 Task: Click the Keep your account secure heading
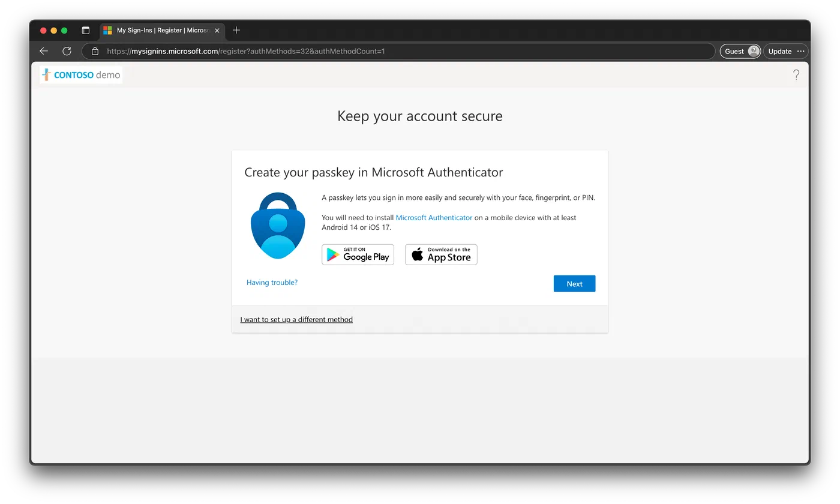(x=420, y=116)
